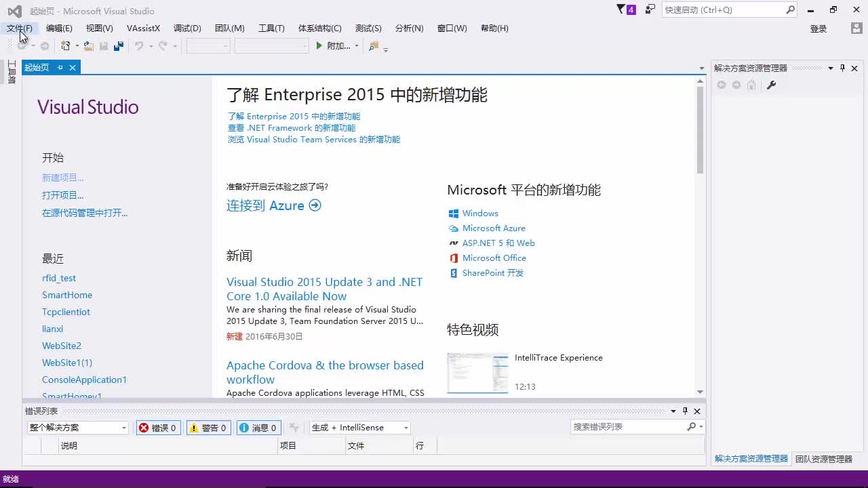This screenshot has width=868, height=488.
Task: Close the 起始页 tab
Action: click(x=72, y=67)
